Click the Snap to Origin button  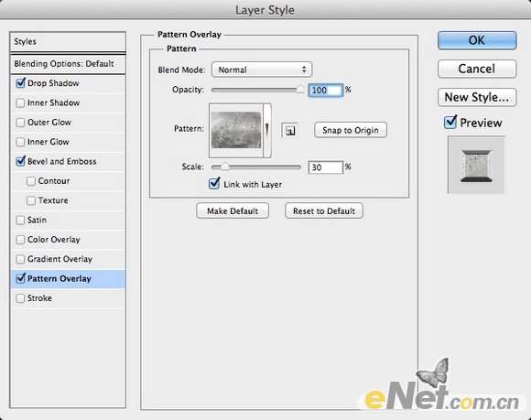[x=351, y=130]
